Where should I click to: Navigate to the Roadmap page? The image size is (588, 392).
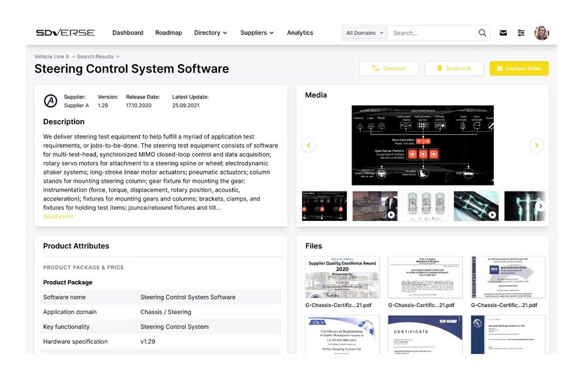pos(169,33)
